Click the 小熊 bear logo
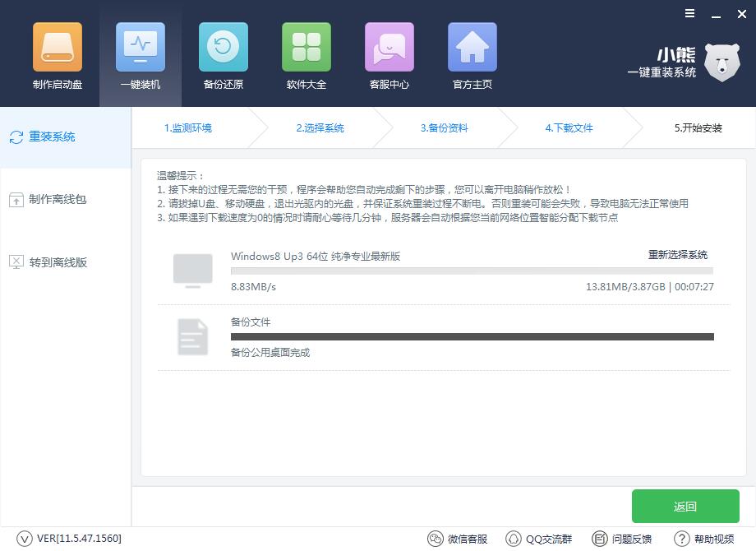This screenshot has height=551, width=756. click(721, 62)
